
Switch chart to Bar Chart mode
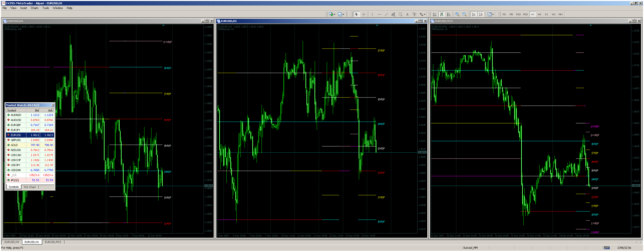tap(434, 14)
